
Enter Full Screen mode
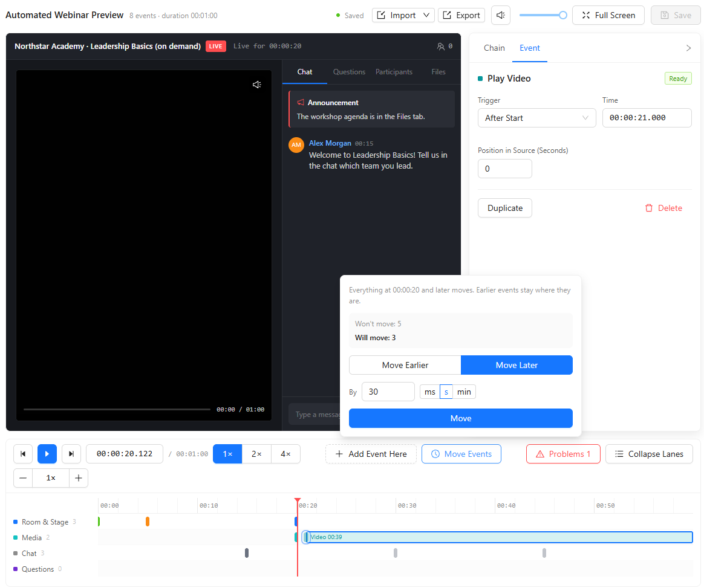pos(608,15)
